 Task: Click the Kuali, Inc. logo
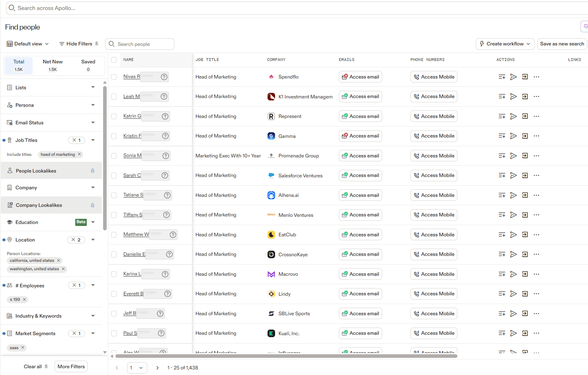pos(271,333)
